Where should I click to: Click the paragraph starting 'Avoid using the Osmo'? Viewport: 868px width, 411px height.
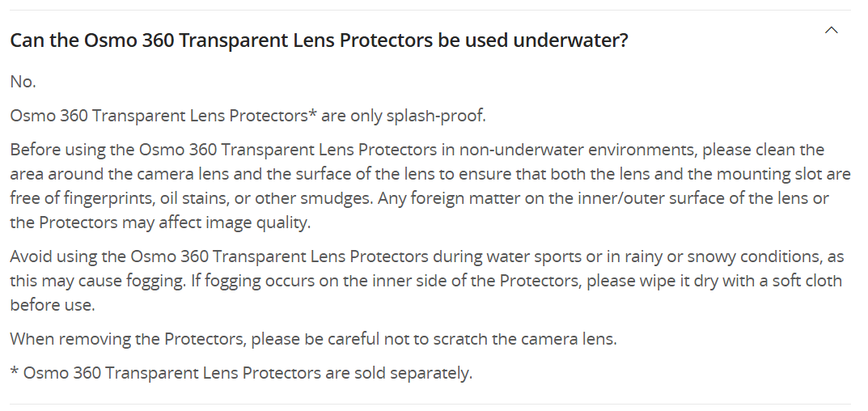tap(427, 281)
